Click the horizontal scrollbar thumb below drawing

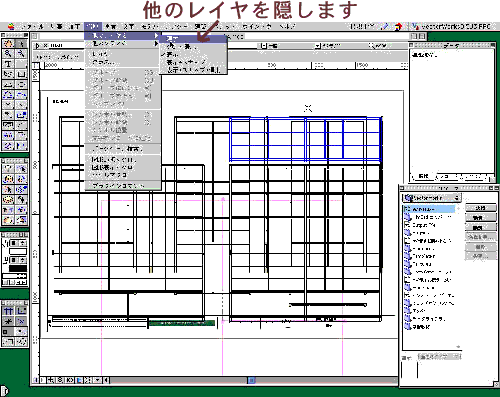coord(252,380)
